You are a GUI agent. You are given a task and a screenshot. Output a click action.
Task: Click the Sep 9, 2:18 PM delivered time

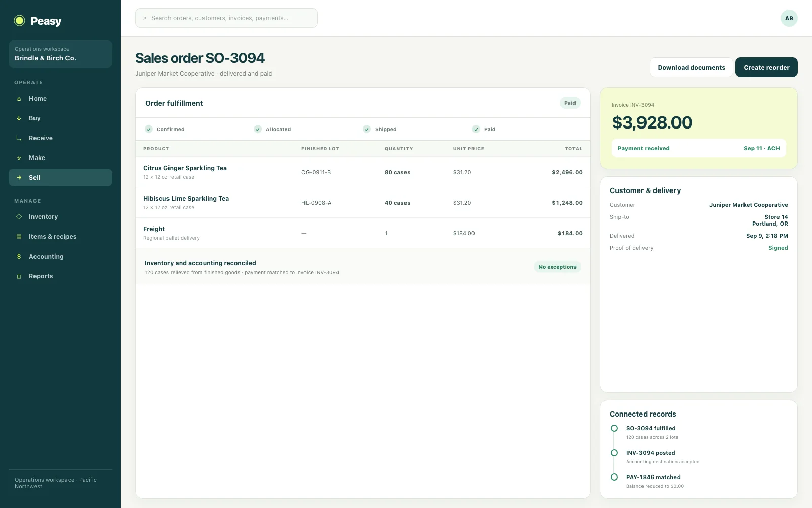767,236
